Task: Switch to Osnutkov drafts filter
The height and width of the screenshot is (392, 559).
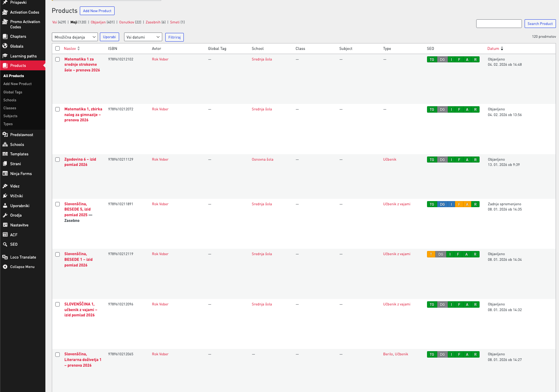Action: [x=126, y=22]
